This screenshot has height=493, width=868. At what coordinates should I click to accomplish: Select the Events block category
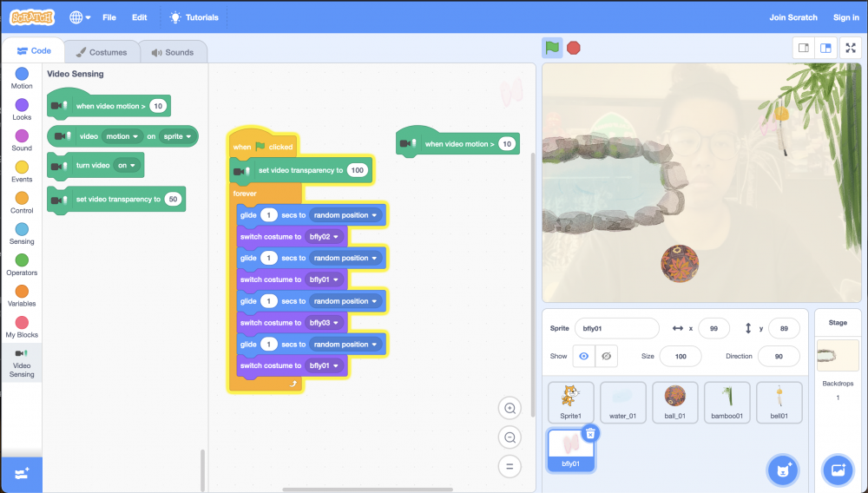22,171
